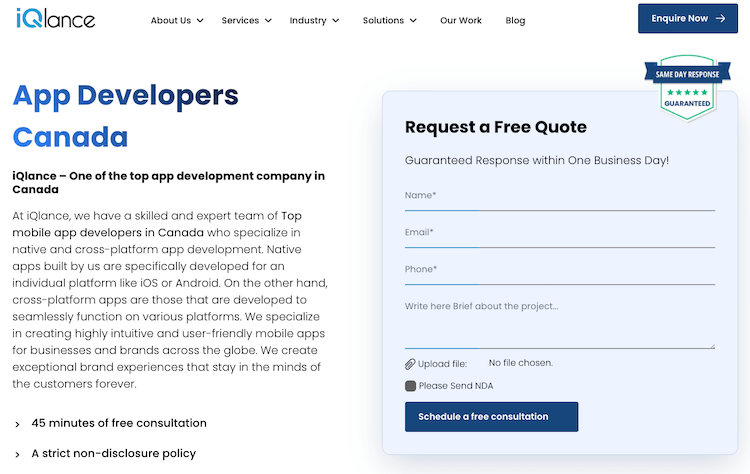
Task: Open the Services dropdown menu
Action: click(246, 20)
